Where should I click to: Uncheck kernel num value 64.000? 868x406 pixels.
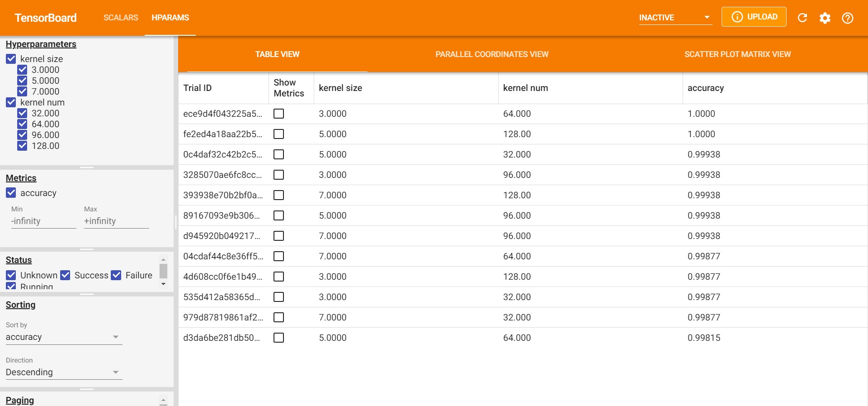click(x=22, y=124)
